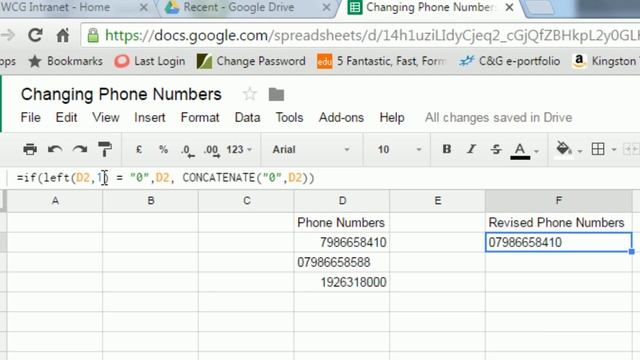Close the Recent - Google Drive tab
The height and width of the screenshot is (360, 640).
pyautogui.click(x=326, y=7)
